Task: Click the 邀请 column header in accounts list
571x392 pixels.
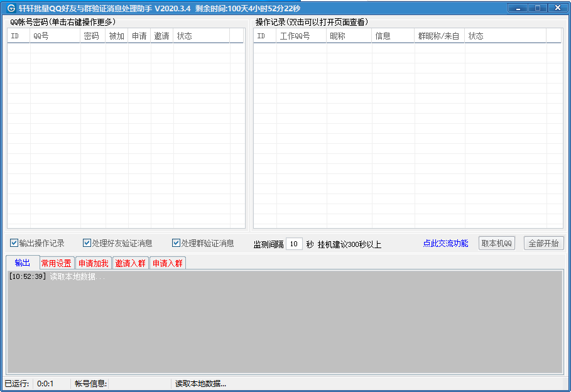Action: coord(161,36)
